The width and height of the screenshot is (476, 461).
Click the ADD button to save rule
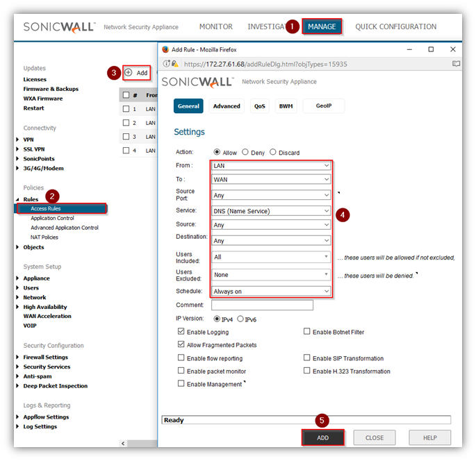click(322, 437)
